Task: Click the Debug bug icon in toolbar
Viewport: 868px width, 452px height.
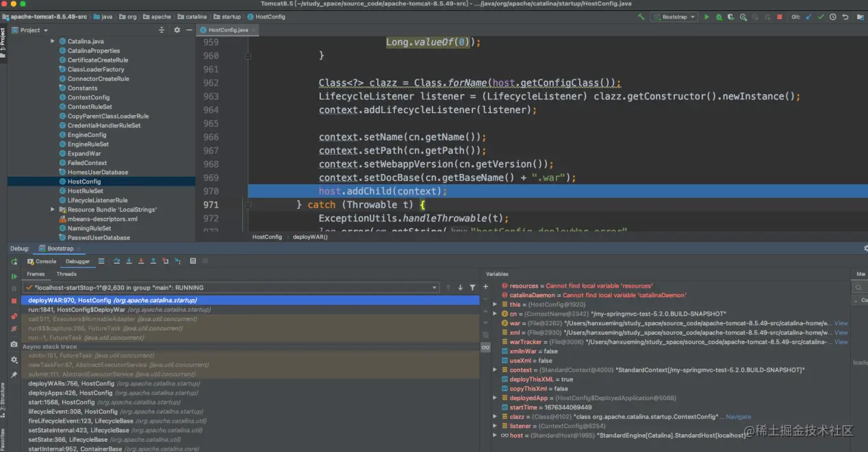Action: (719, 17)
